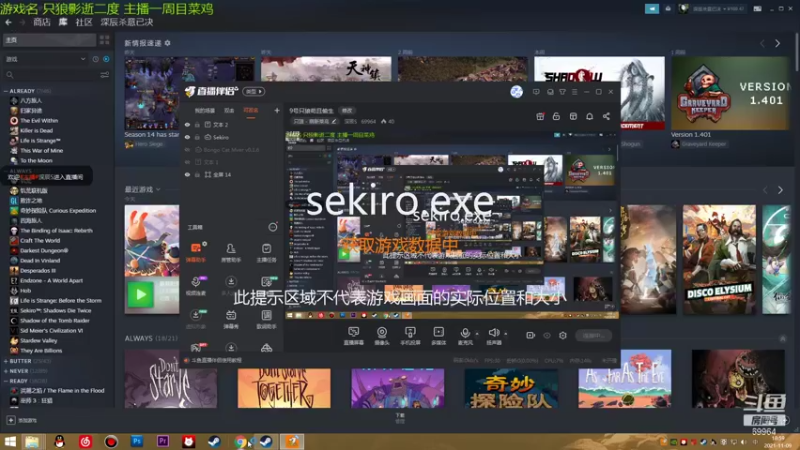
Task: Open the 房管助手 tool in the toolbox
Action: point(231,253)
